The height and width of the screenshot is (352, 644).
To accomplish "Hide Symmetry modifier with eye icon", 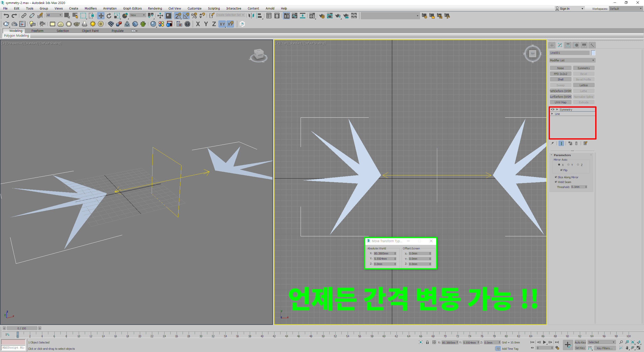I will [x=552, y=110].
